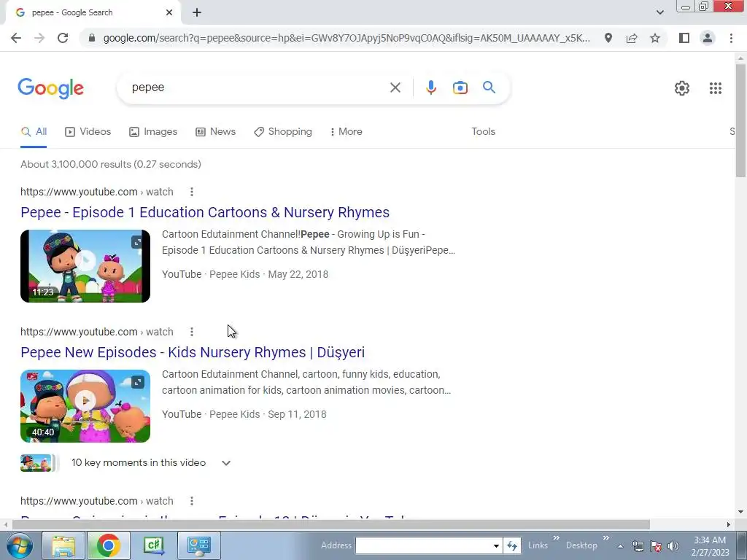This screenshot has height=560, width=747.
Task: Open Chrome three-dot menu
Action: coord(731,38)
